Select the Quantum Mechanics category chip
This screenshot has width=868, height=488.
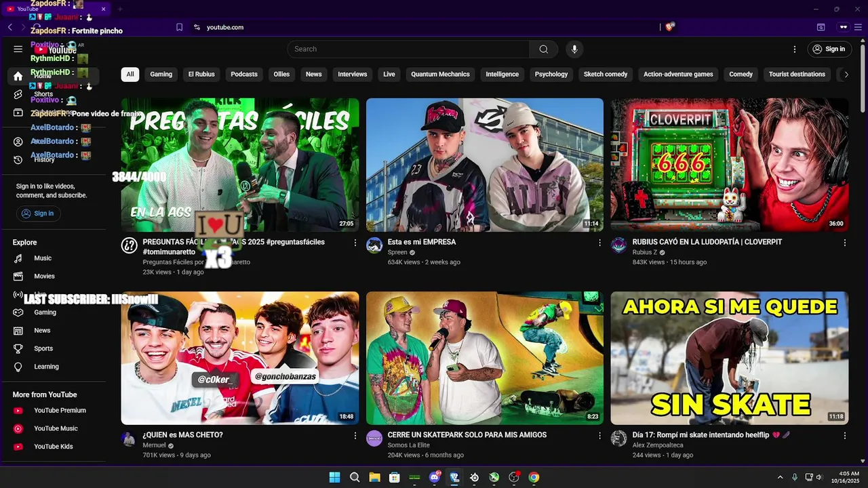point(440,75)
